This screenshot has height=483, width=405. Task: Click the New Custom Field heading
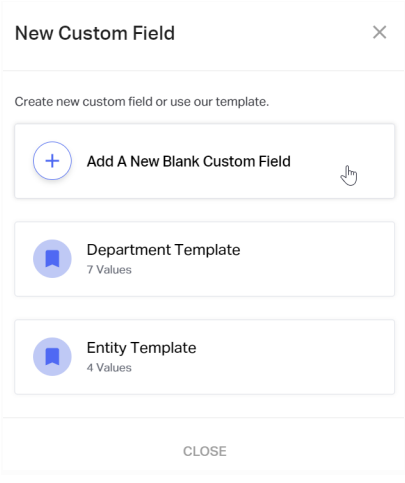[x=95, y=33]
